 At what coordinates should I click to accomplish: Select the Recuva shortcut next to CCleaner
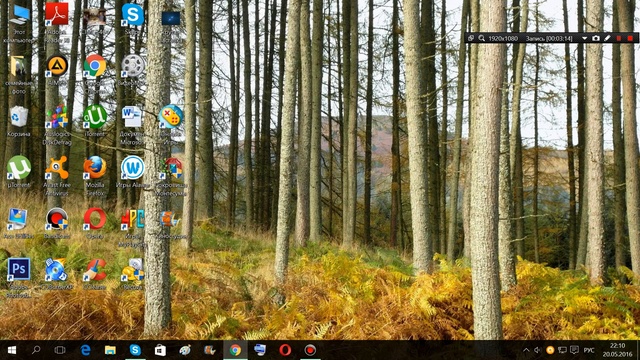[x=132, y=273]
